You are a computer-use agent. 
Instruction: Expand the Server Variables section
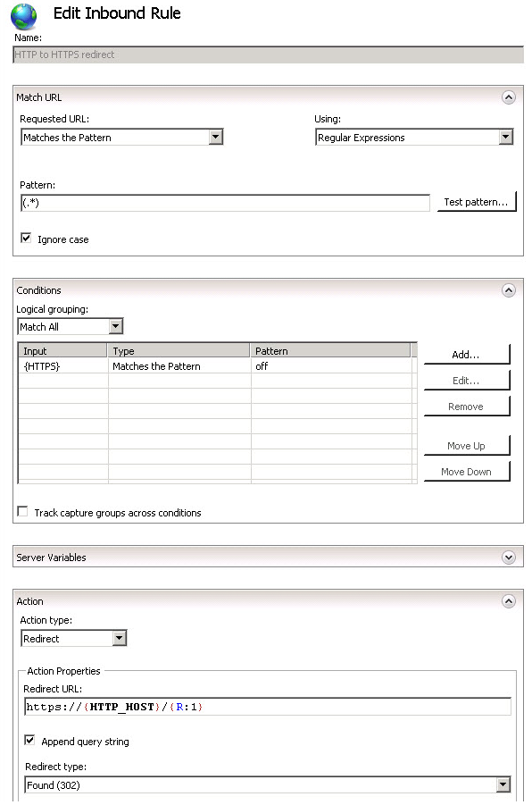(x=508, y=558)
